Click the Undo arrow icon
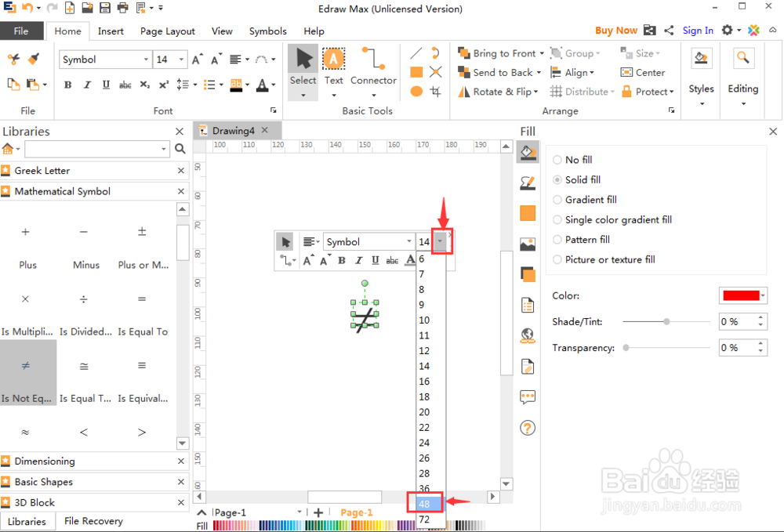 pyautogui.click(x=27, y=8)
